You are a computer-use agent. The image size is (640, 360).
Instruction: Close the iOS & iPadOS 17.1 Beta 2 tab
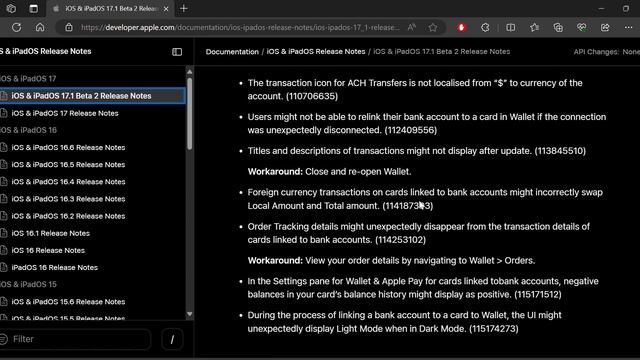tap(166, 9)
